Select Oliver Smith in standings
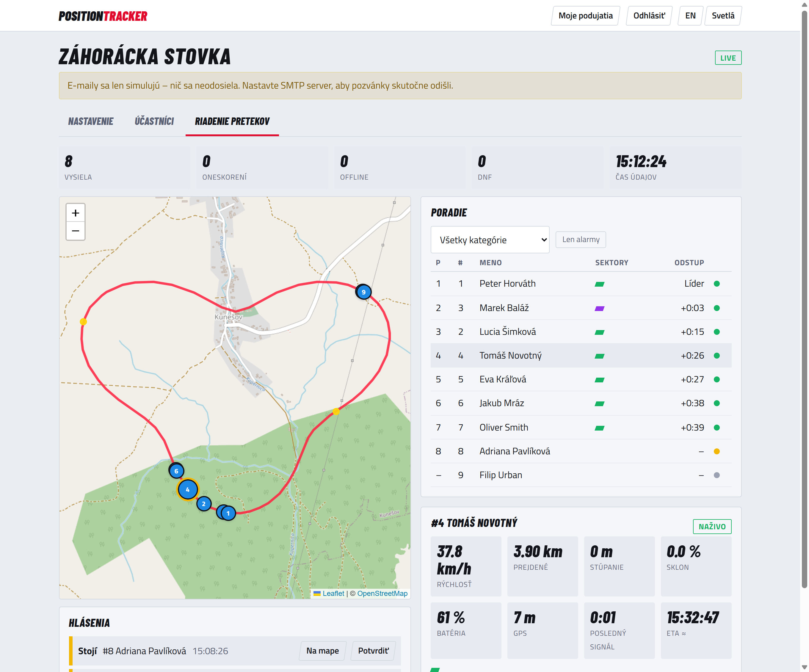Screen dimensions: 809x672 click(x=581, y=428)
